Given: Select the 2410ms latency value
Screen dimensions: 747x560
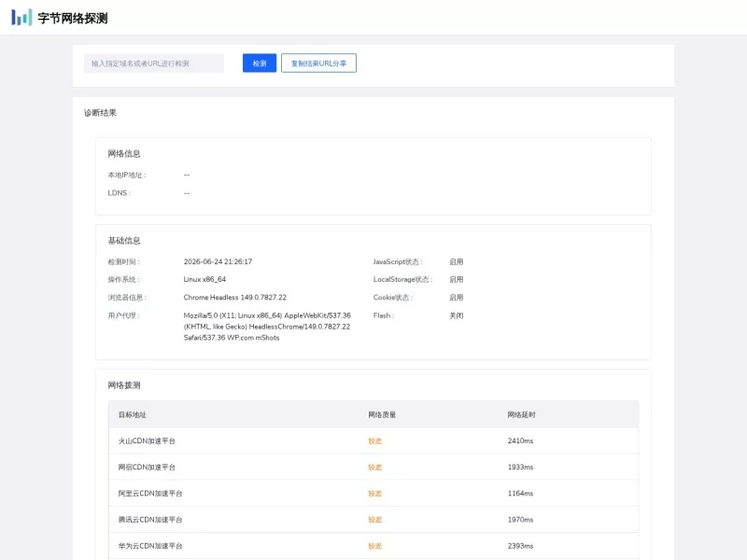Looking at the screenshot, I should click(520, 441).
